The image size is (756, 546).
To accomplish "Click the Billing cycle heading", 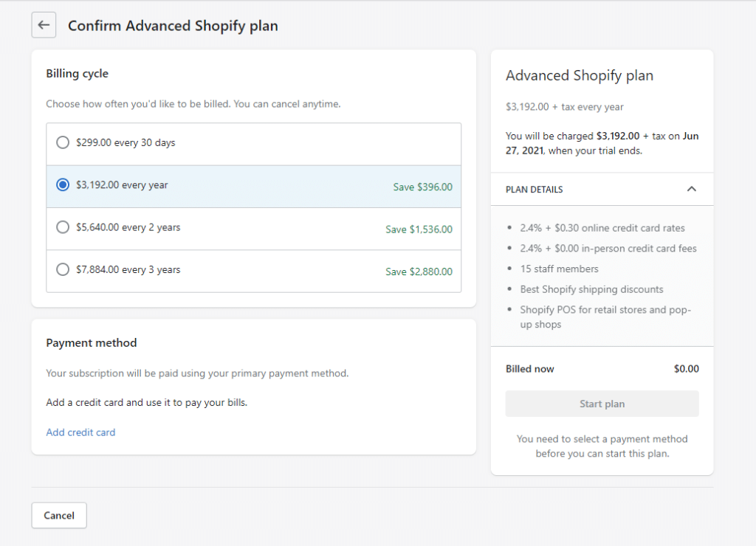I will [77, 74].
